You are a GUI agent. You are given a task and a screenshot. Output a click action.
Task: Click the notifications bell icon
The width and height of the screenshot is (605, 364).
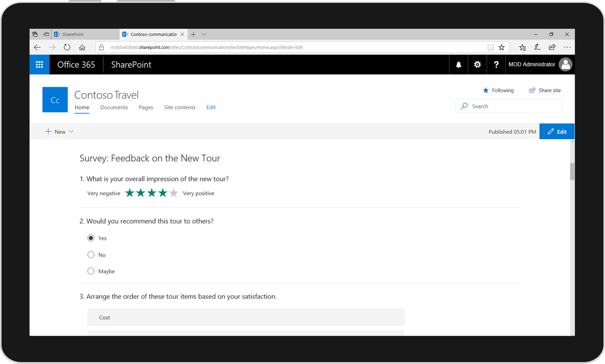(x=459, y=65)
